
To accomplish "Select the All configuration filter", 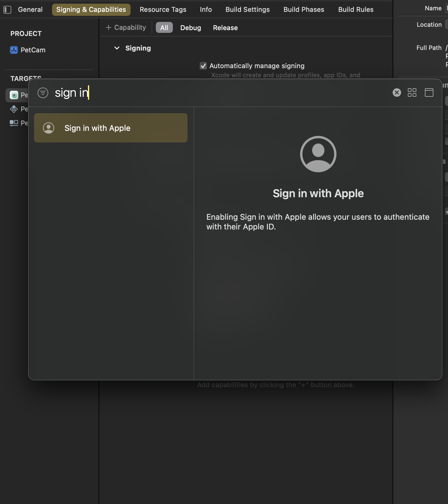I will (x=164, y=28).
